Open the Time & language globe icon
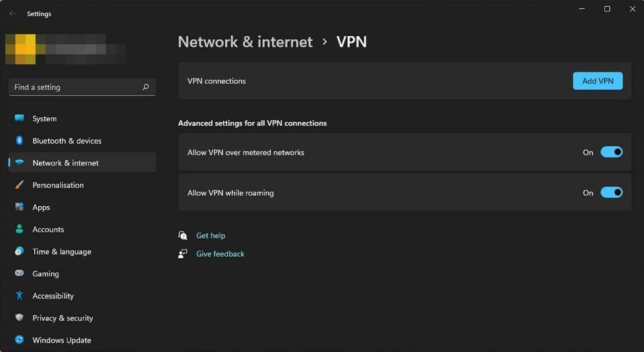 click(x=19, y=251)
